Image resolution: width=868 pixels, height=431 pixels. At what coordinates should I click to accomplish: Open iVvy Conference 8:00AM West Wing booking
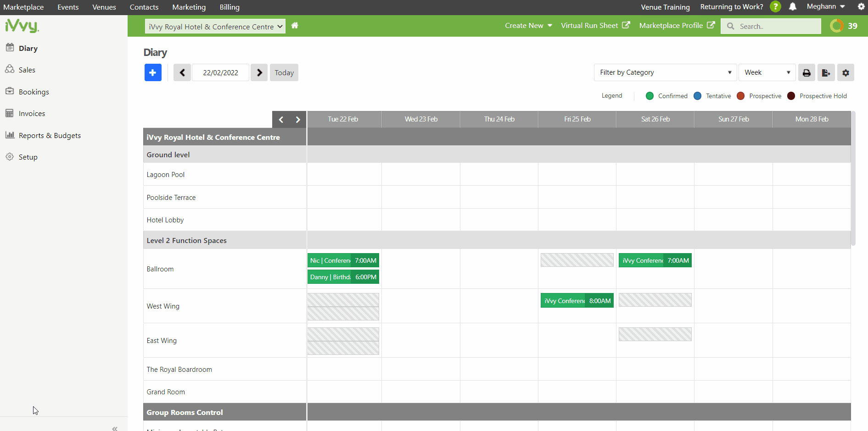pos(577,301)
